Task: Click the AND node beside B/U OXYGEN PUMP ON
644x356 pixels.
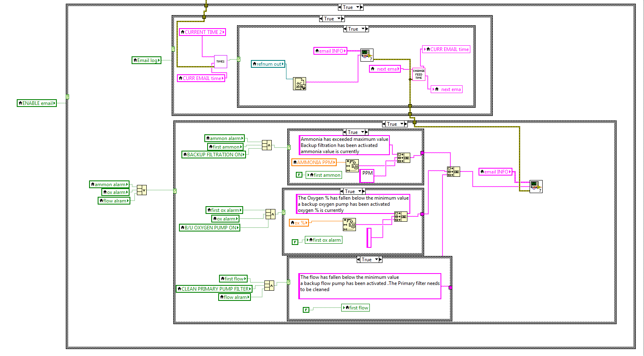Action: tap(270, 214)
